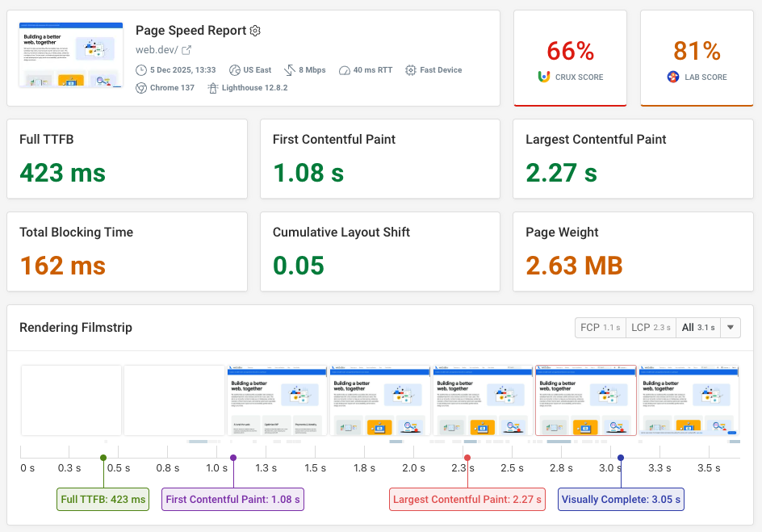Switch to the FCP filmstrip tab
Viewport: 762px width, 532px height.
pos(600,327)
